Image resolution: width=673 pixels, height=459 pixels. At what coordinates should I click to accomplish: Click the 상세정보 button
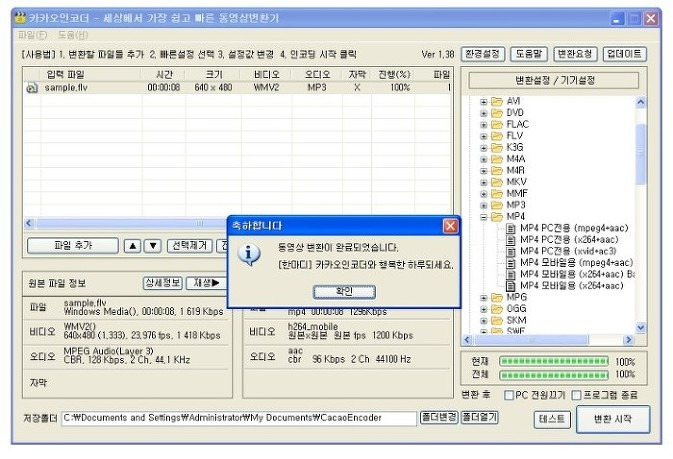163,283
